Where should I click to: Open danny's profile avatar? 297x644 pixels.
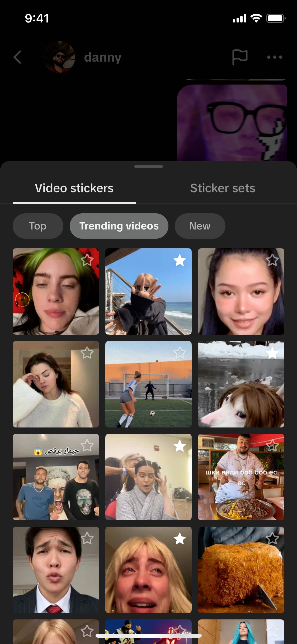[60, 57]
